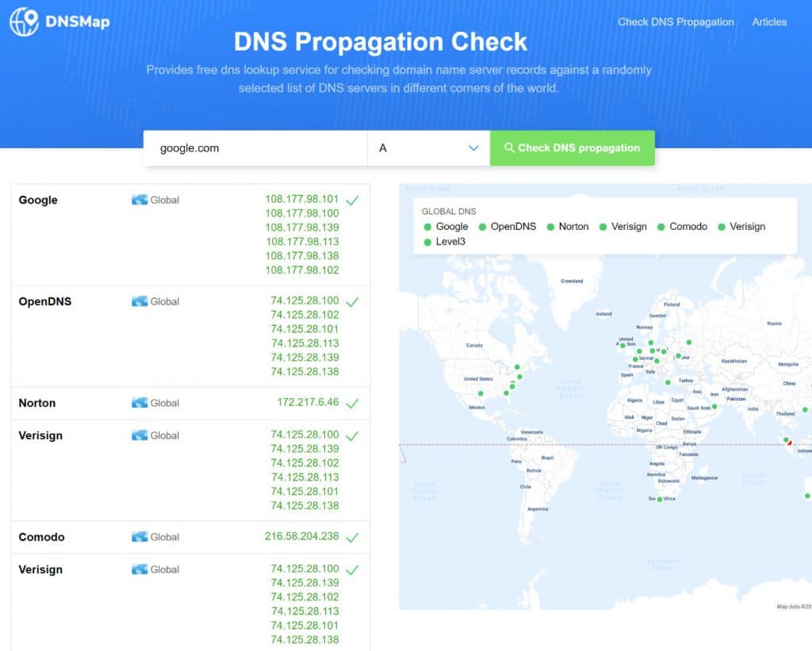812x651 pixels.
Task: Click the green checkmark next to Norton result
Action: click(352, 403)
